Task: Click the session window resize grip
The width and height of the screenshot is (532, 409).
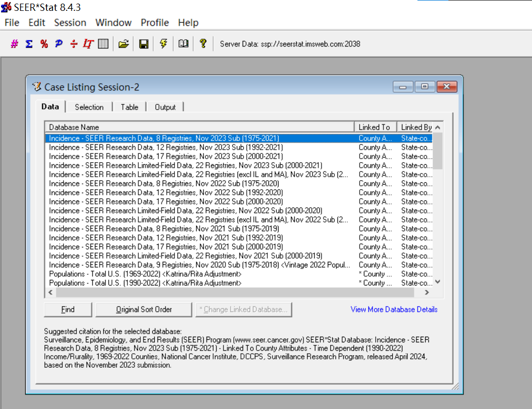Action: pos(455,386)
